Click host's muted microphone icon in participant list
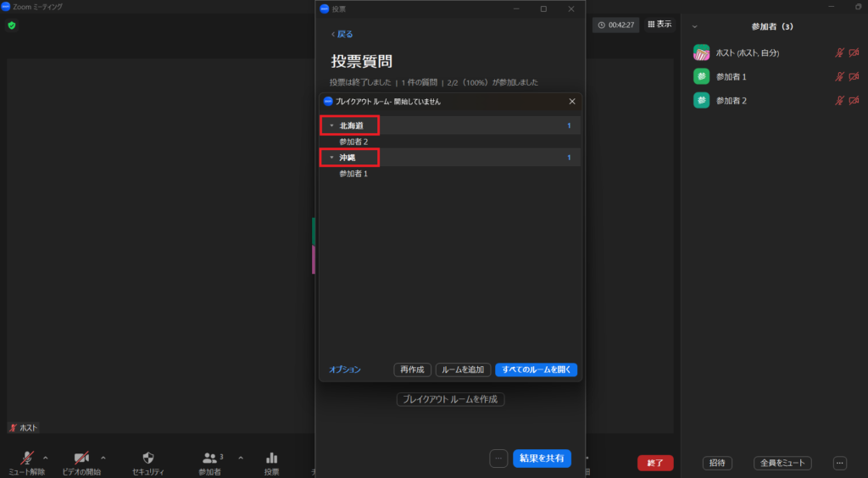The height and width of the screenshot is (478, 868). [840, 53]
